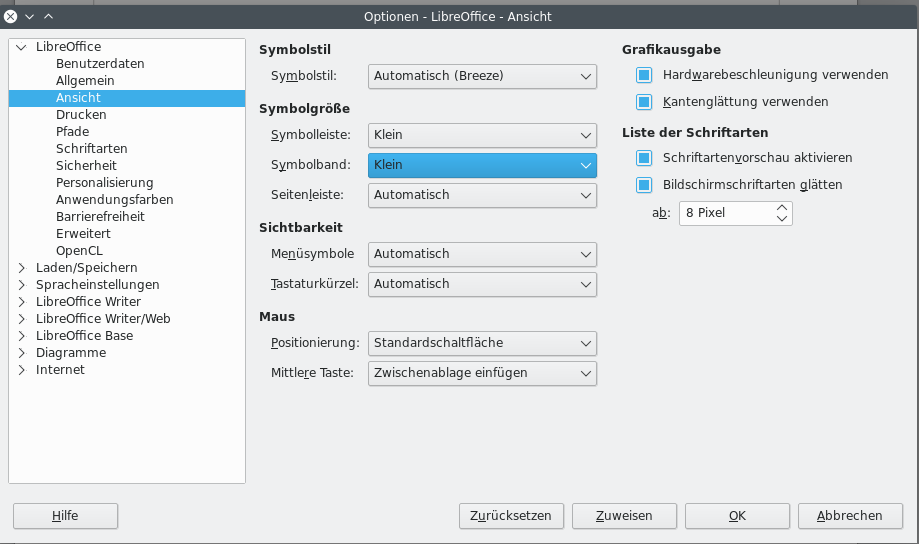Toggle Bildschirmschriftarten glätten checkbox

click(644, 185)
